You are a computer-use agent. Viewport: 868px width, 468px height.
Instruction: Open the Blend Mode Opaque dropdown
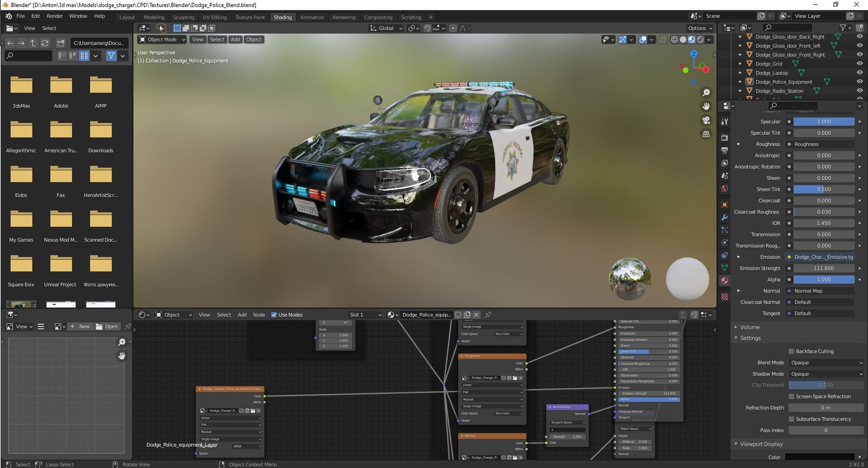tap(826, 363)
